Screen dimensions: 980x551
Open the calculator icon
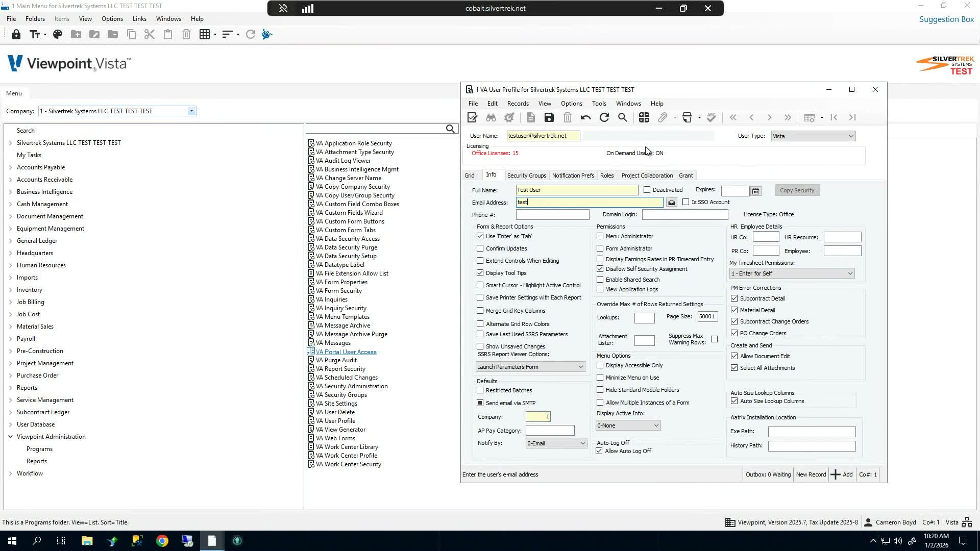click(644, 118)
